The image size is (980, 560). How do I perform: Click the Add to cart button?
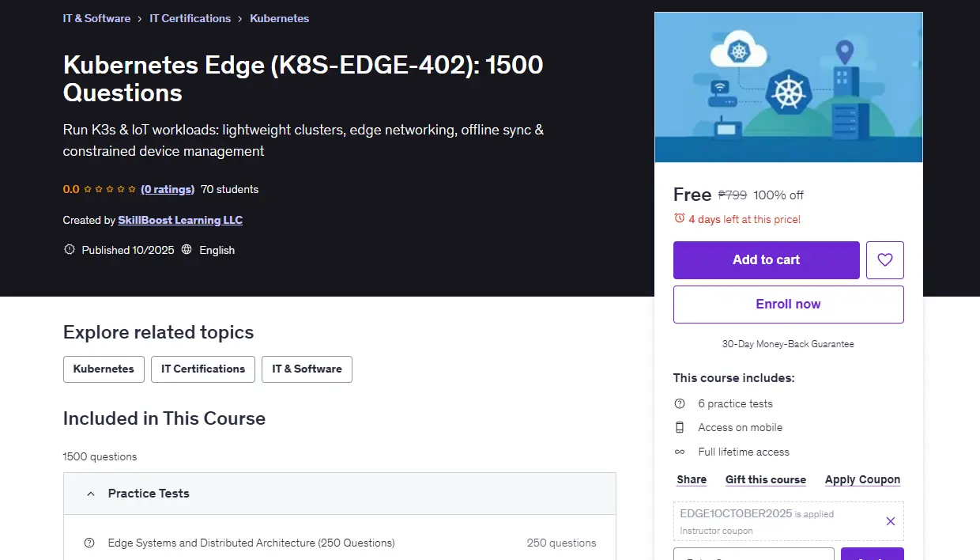(767, 260)
